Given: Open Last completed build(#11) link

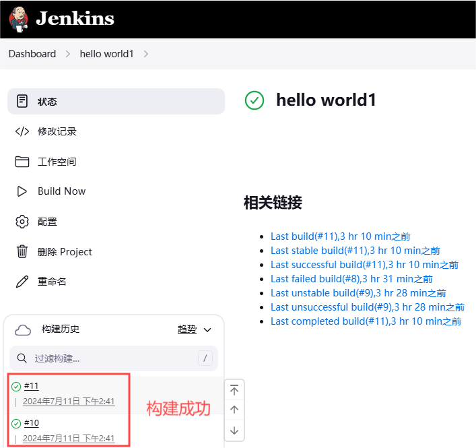Looking at the screenshot, I should pos(366,321).
